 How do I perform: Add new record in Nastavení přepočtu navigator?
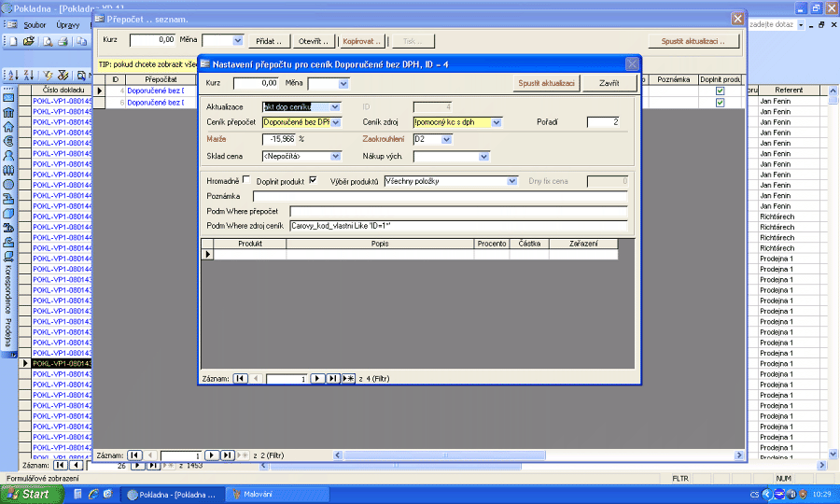pyautogui.click(x=348, y=378)
